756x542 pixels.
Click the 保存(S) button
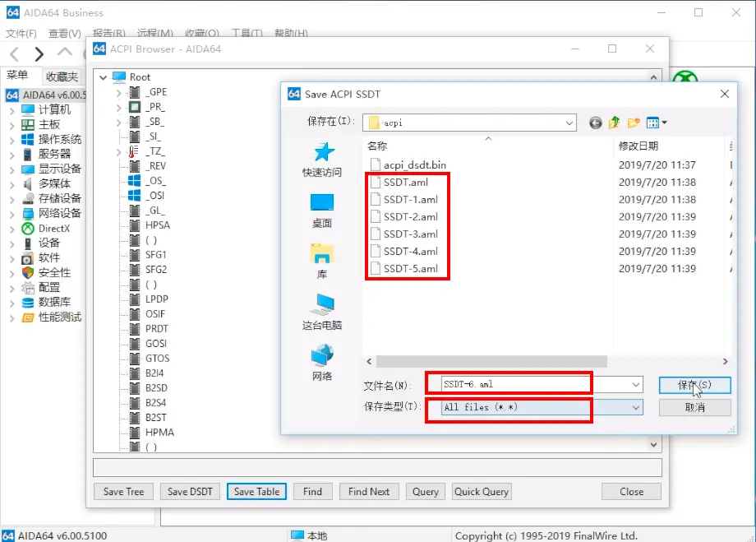point(694,385)
